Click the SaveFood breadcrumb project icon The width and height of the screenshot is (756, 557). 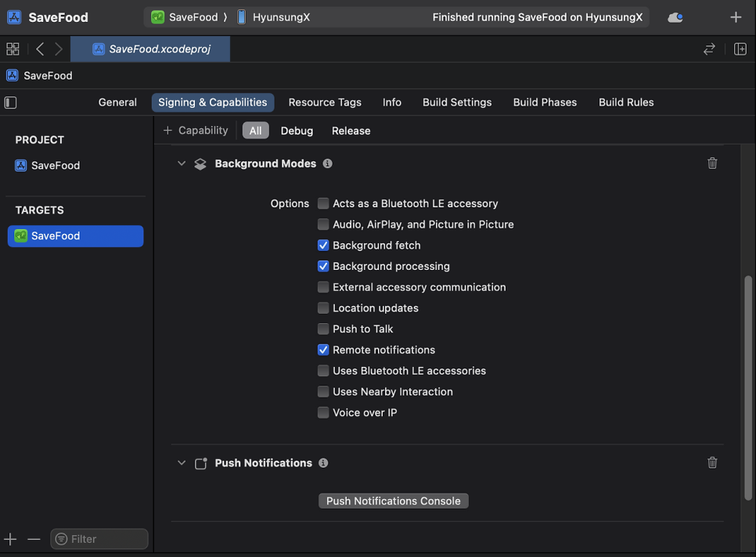pos(12,76)
